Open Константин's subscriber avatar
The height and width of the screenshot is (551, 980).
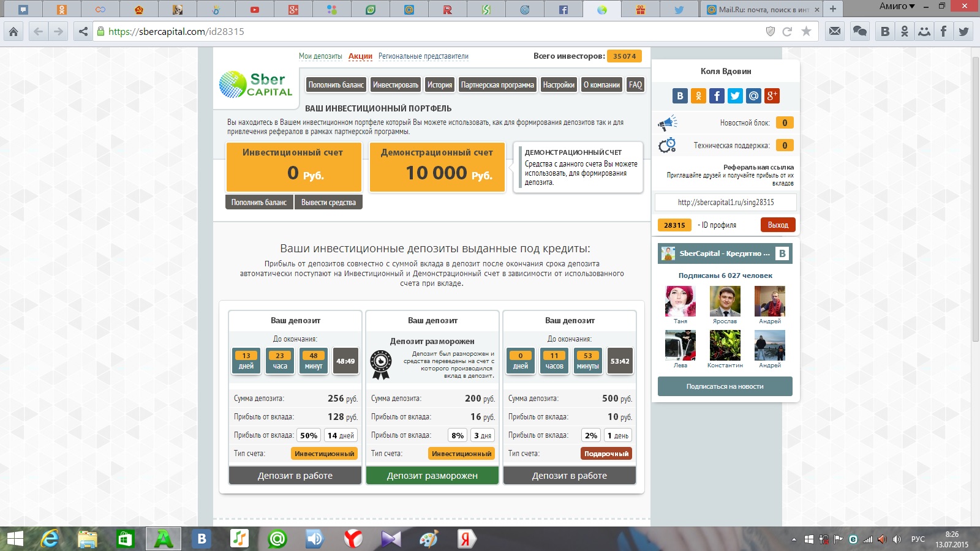[x=725, y=345]
